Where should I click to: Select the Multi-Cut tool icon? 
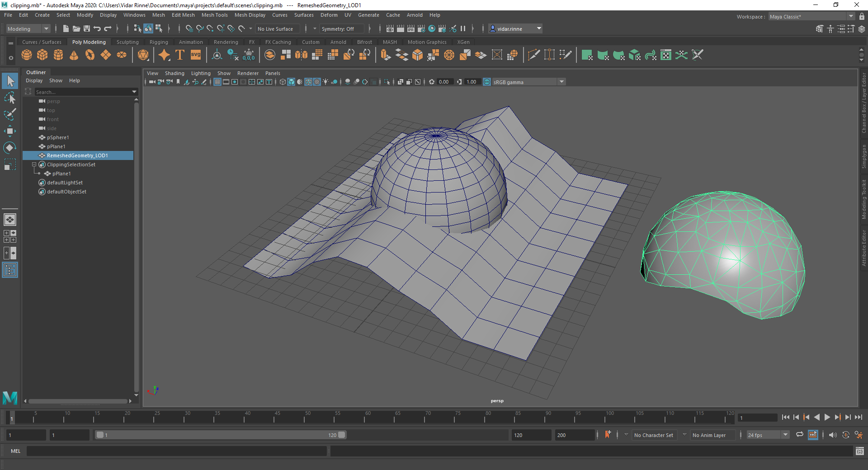[x=533, y=55]
